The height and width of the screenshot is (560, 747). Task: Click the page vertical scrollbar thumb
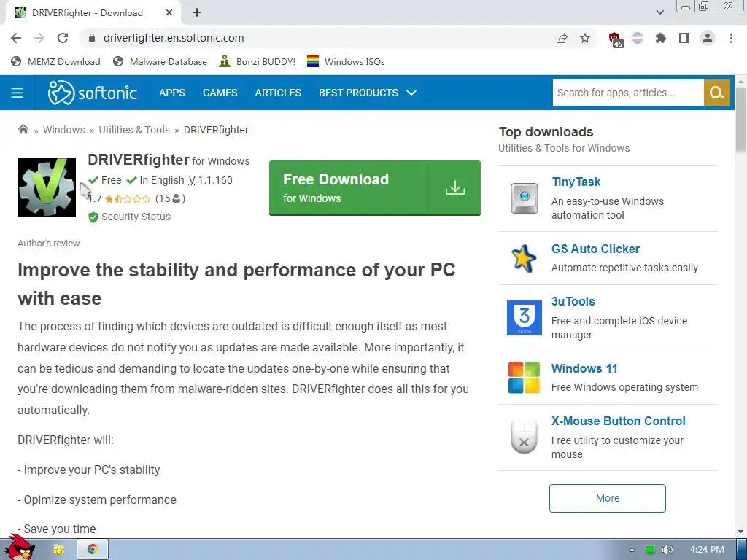click(x=740, y=120)
